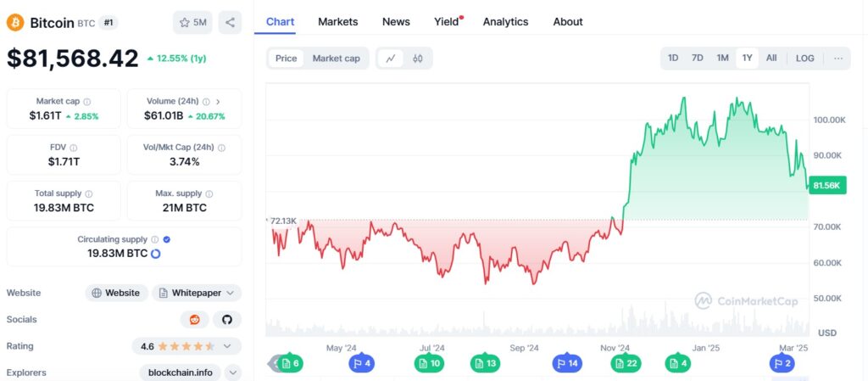Go to the Analytics tab
Image resolution: width=868 pixels, height=381 pixels.
505,22
